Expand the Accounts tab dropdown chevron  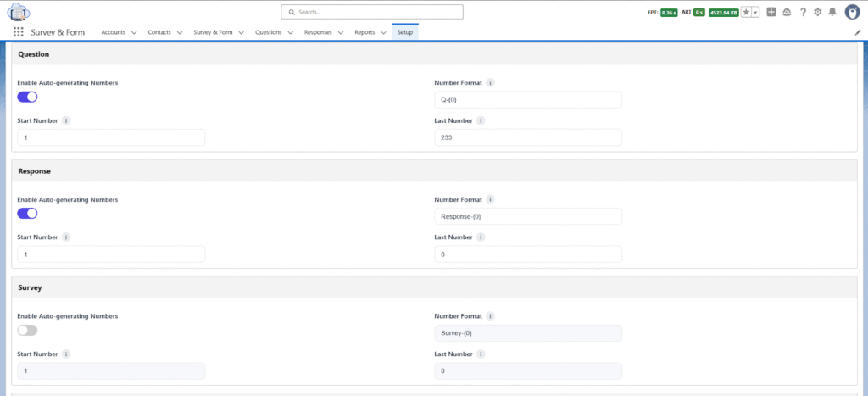click(134, 33)
